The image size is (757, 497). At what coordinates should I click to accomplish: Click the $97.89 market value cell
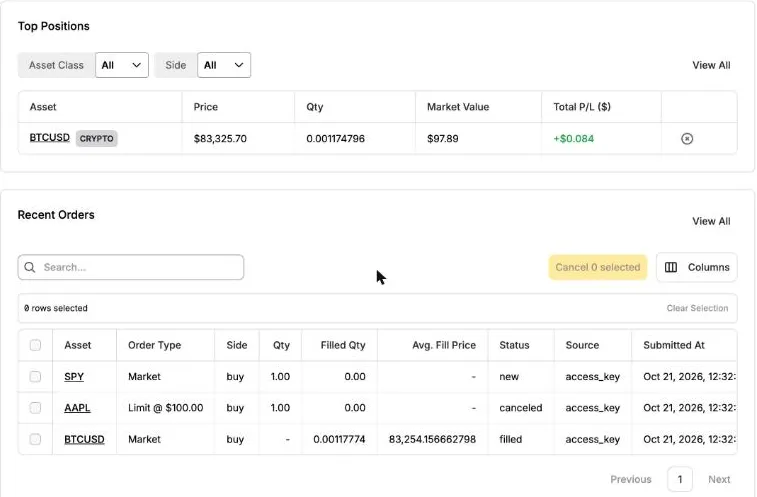pyautogui.click(x=443, y=139)
